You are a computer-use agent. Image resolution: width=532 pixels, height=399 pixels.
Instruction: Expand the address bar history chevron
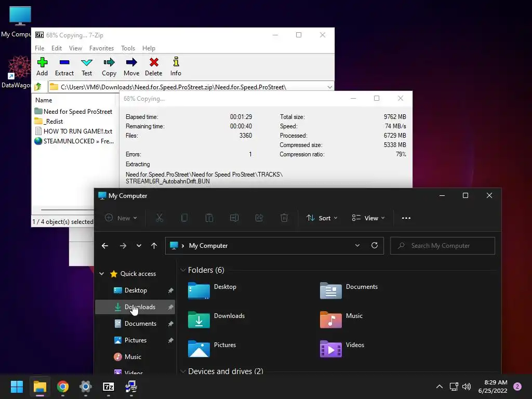[x=357, y=245]
